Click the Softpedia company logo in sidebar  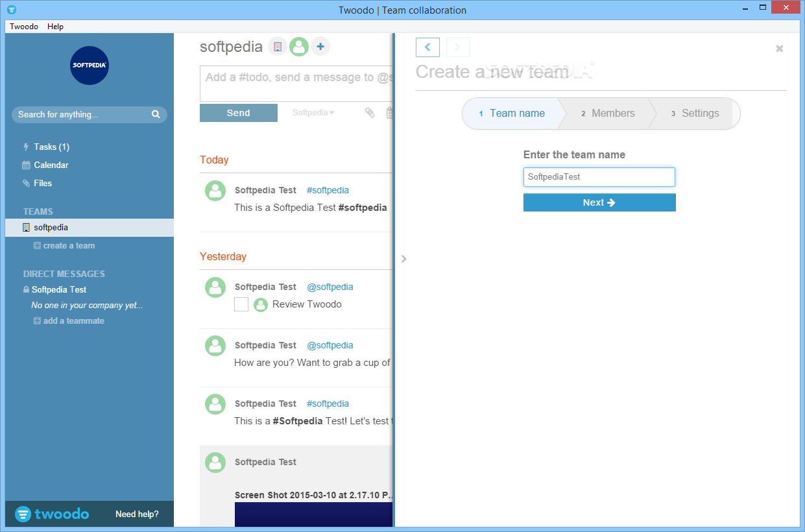[x=89, y=66]
